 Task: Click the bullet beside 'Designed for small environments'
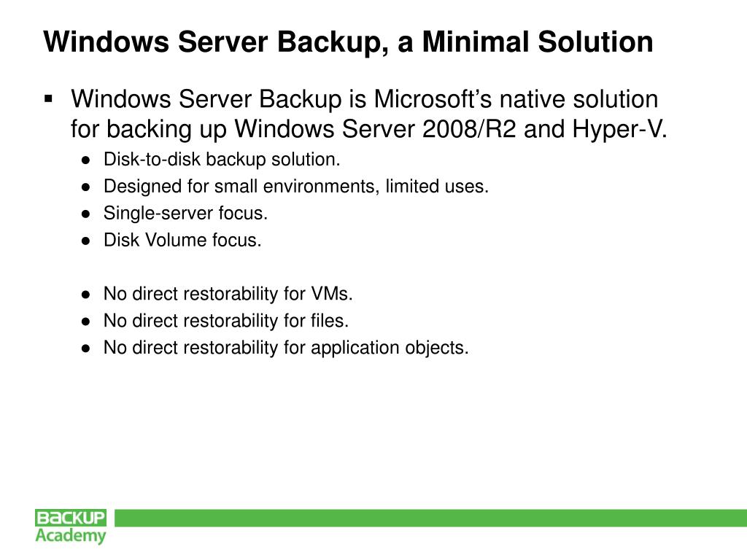click(x=85, y=187)
